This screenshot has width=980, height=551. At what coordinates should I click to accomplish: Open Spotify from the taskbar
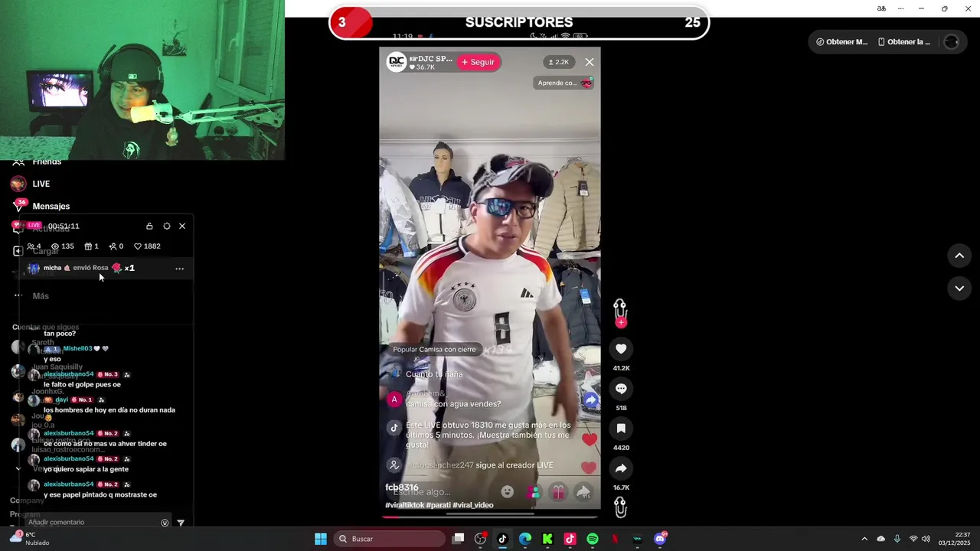[592, 539]
